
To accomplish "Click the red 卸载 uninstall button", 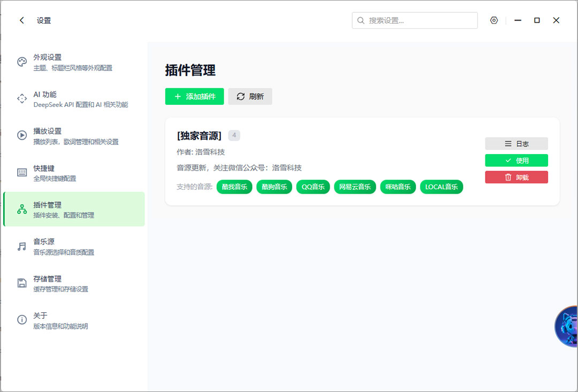I will pos(516,178).
